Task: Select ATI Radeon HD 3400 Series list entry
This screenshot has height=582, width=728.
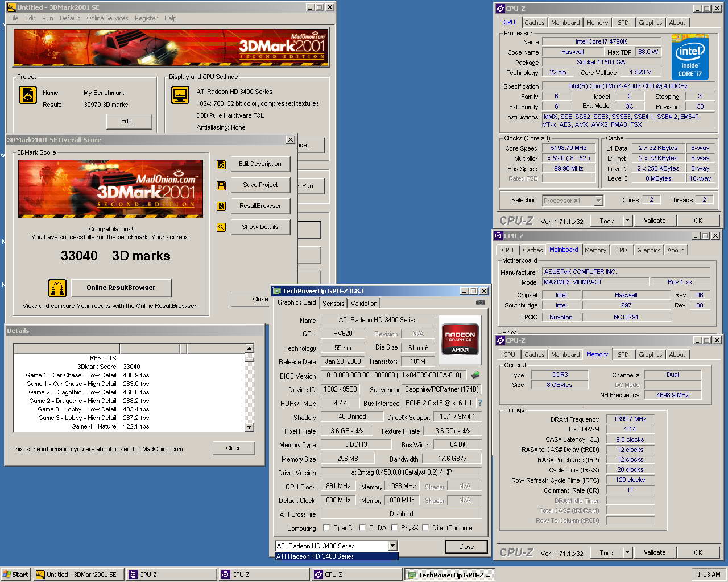Action: [337, 556]
